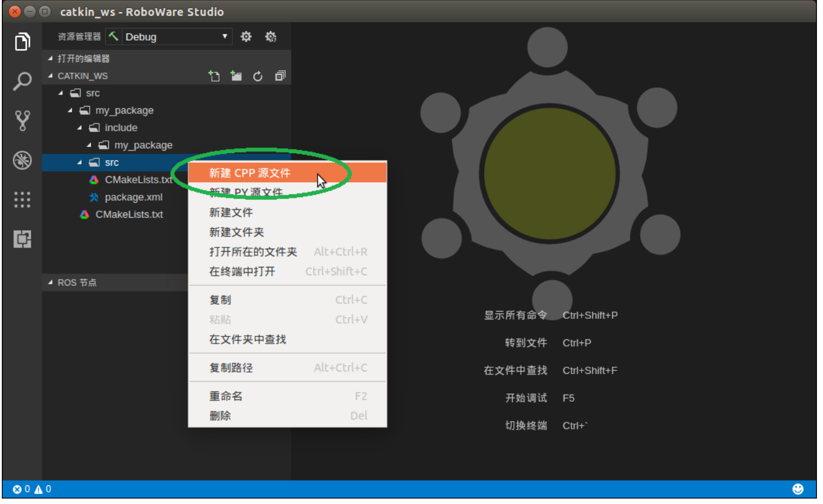823x504 pixels.
Task: Click the folder icon of include
Action: click(94, 128)
